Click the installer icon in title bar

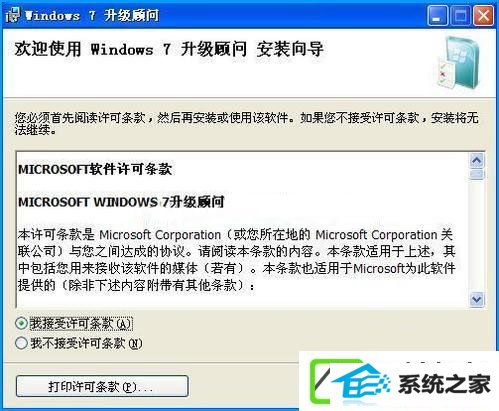click(x=13, y=15)
